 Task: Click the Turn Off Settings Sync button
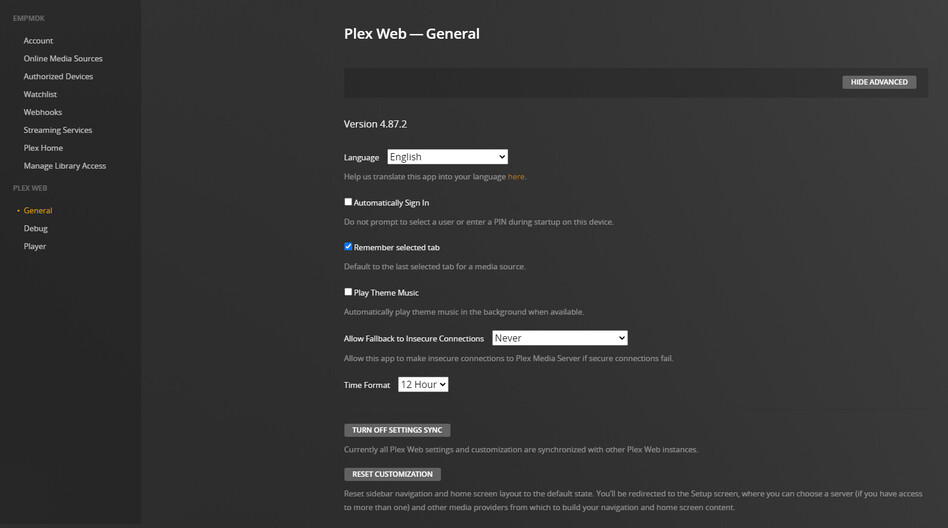click(x=397, y=430)
